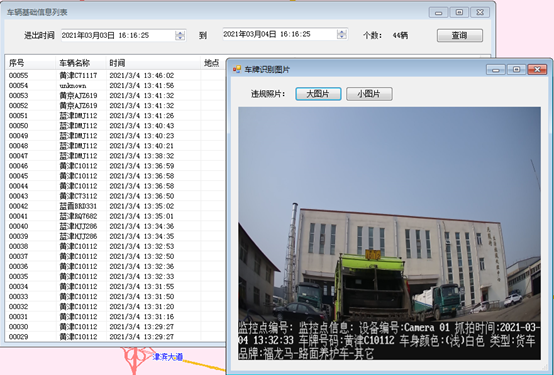Click time cell 2021/3/4 13:35:02
The width and height of the screenshot is (554, 375).
coord(142,206)
